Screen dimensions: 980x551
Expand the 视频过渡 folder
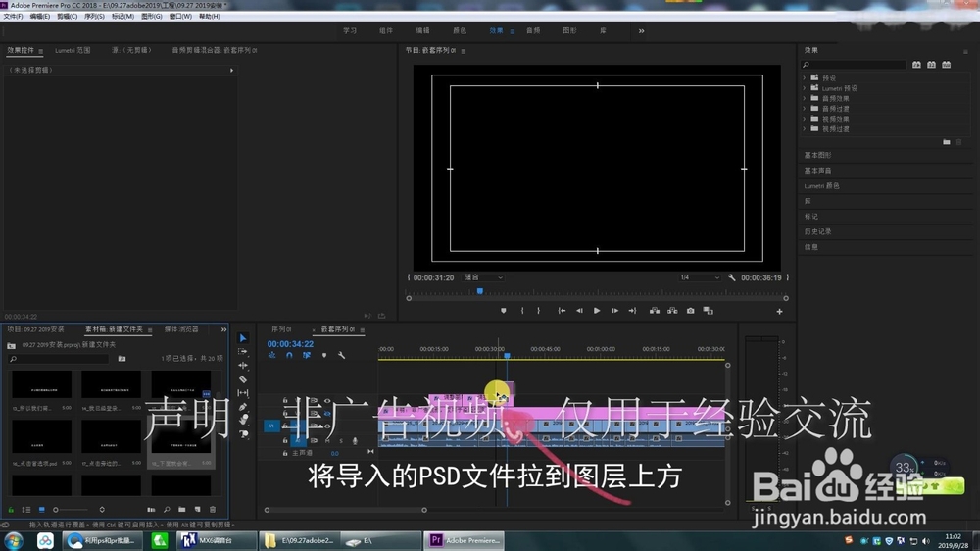805,128
